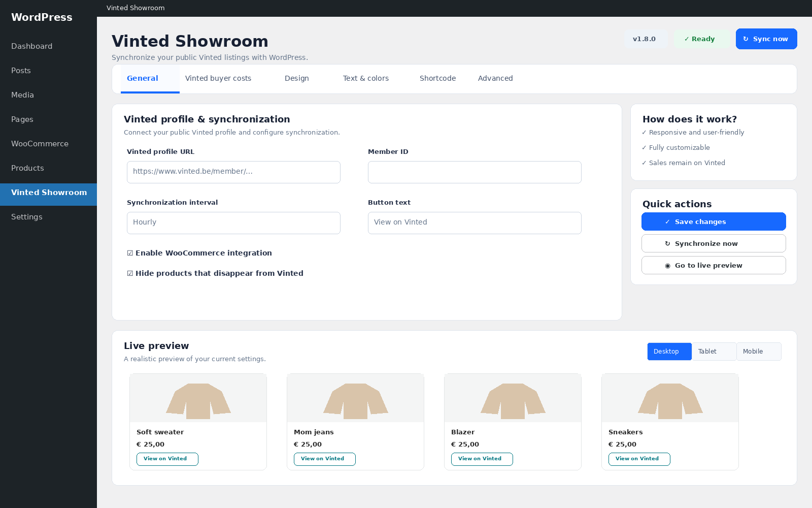
Task: Click View on Vinted under Sneakers
Action: pyautogui.click(x=639, y=459)
